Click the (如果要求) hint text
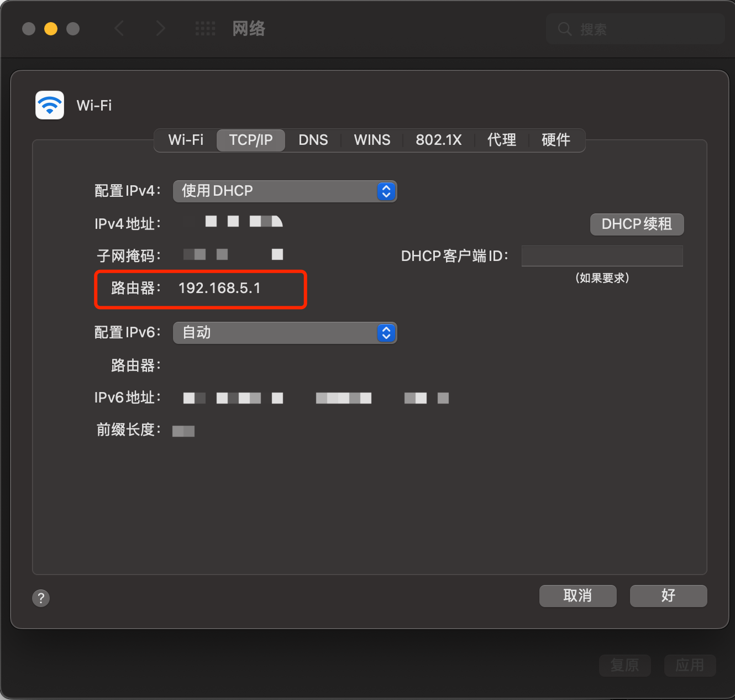The width and height of the screenshot is (735, 700). (x=602, y=278)
